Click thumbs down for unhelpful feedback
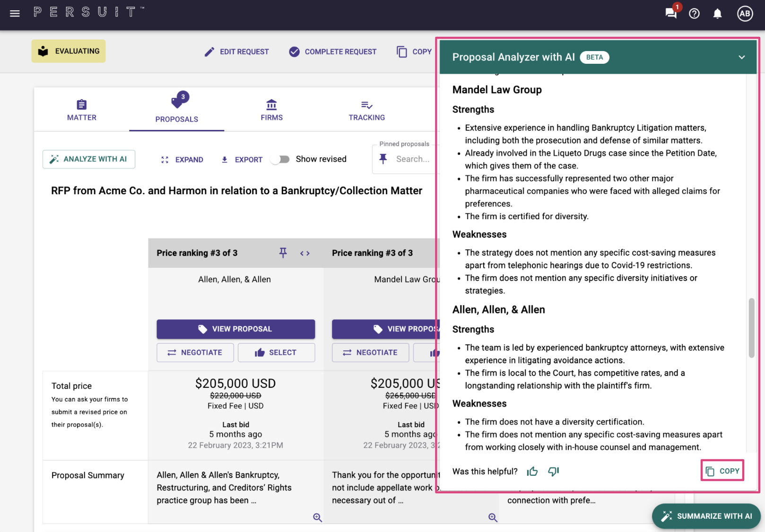The image size is (765, 532). (553, 471)
